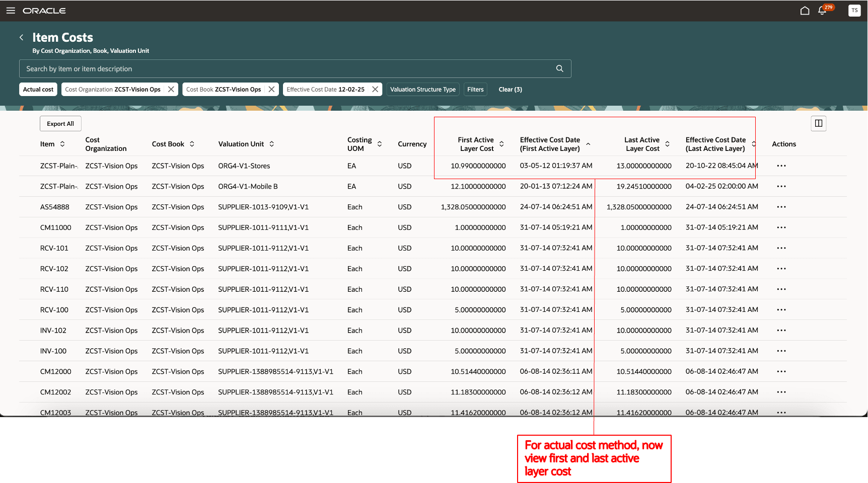Open notifications bell showing 279 alerts
Viewport: 868px width, 483px height.
click(822, 11)
